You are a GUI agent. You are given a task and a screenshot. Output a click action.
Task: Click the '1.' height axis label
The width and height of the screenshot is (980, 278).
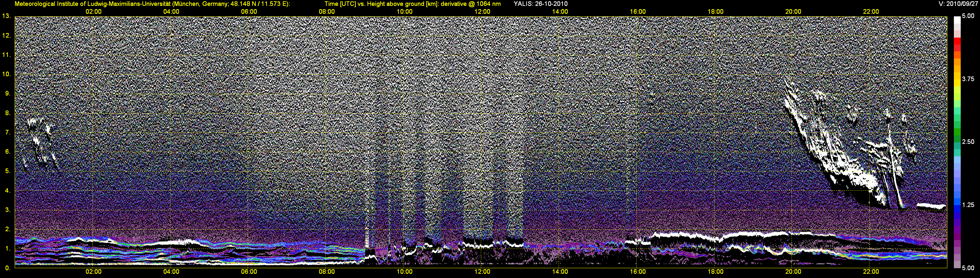point(8,249)
